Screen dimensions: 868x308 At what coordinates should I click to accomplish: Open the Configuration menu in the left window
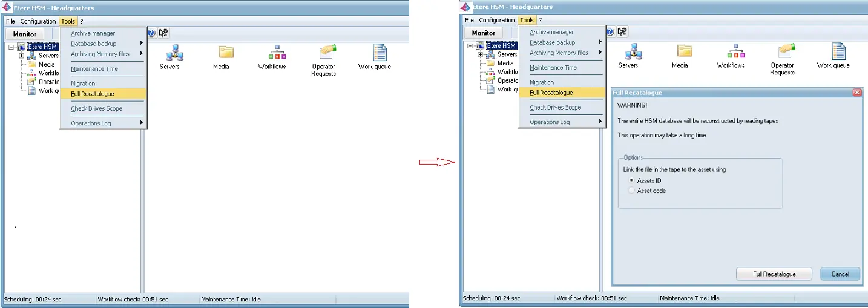[x=38, y=21]
